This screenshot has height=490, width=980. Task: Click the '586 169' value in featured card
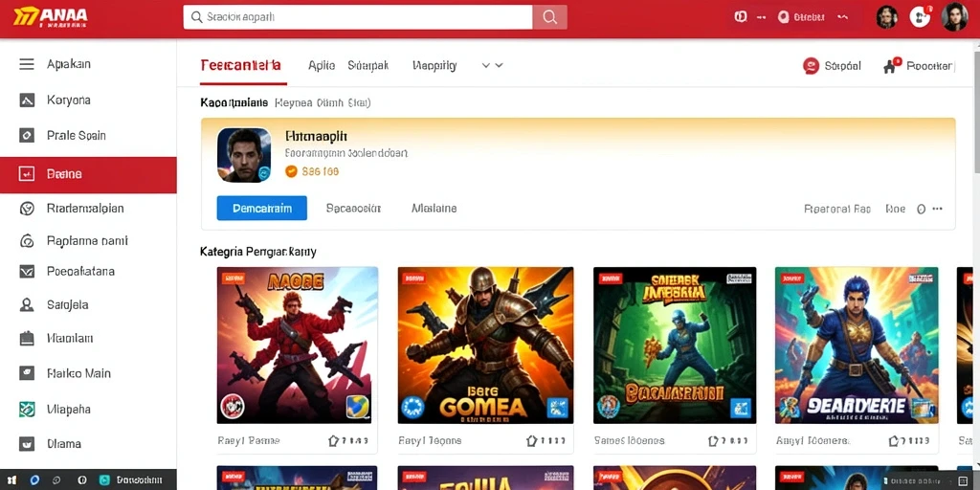[320, 171]
